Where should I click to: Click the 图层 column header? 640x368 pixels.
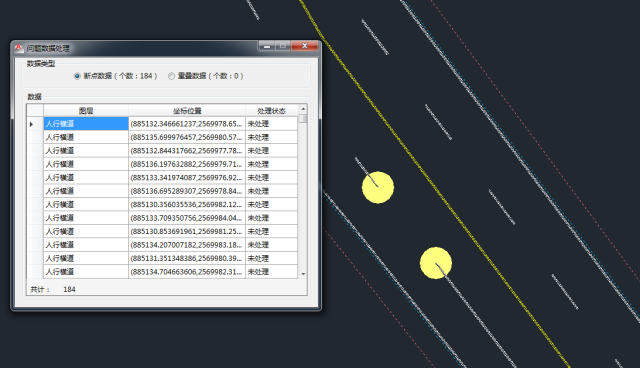click(x=86, y=111)
